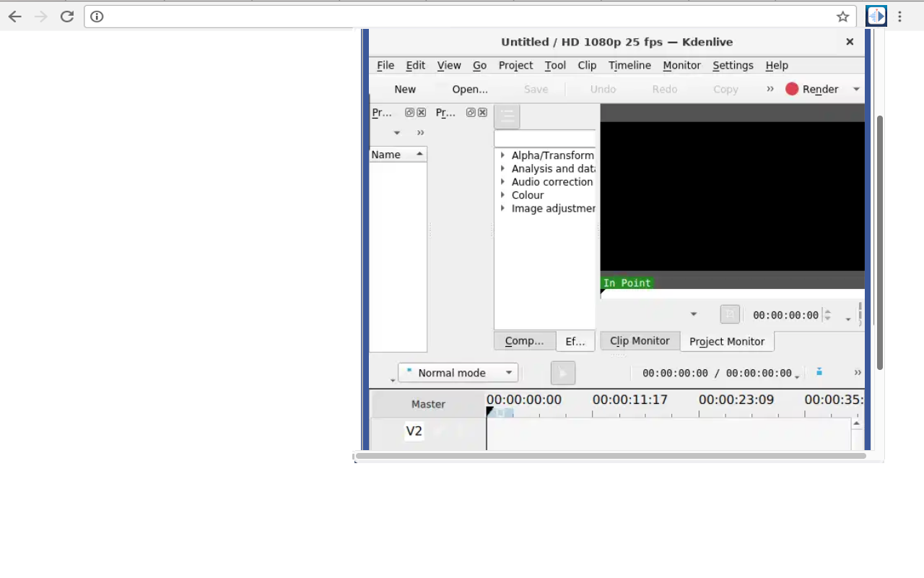Open the browser extension icon

876,16
